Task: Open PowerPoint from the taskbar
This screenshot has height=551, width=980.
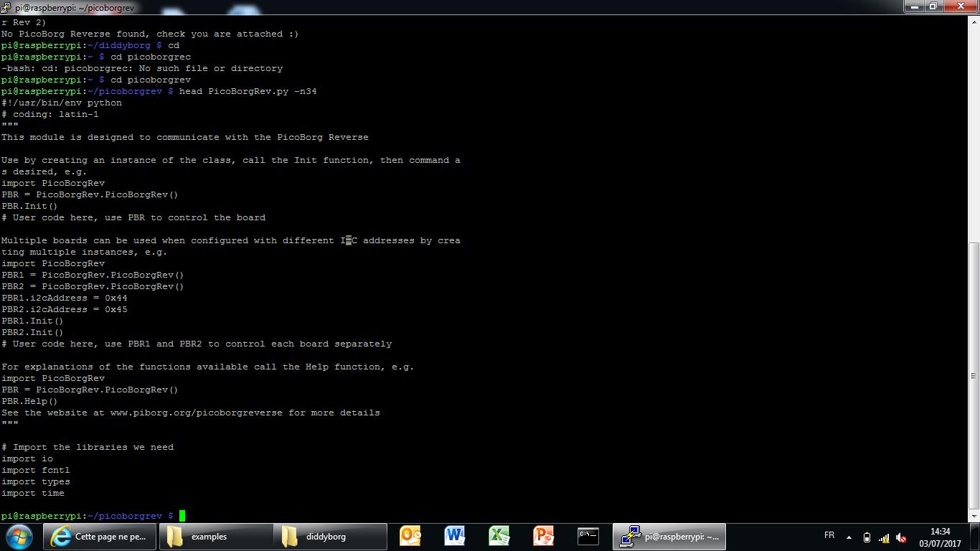Action: click(x=543, y=536)
